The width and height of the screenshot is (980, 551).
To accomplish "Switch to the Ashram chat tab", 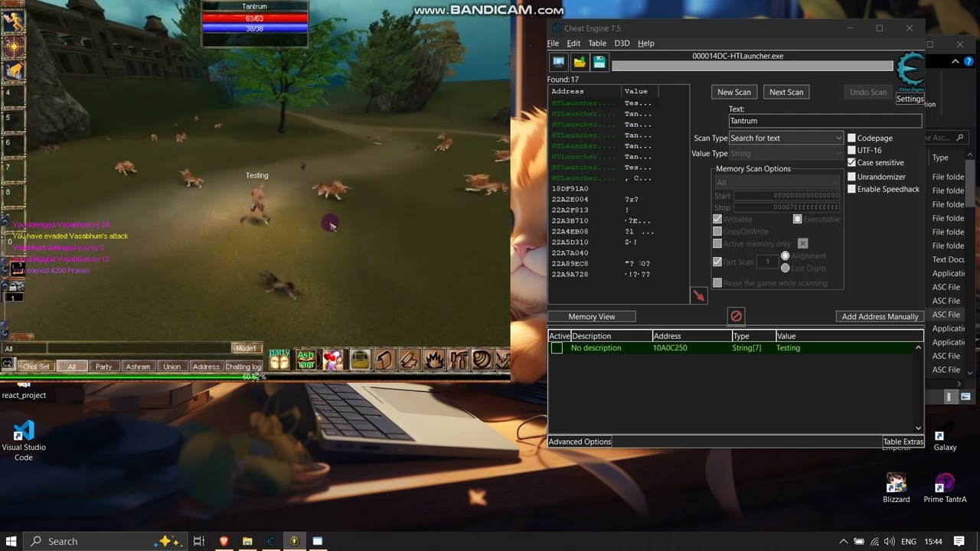I will tap(138, 367).
